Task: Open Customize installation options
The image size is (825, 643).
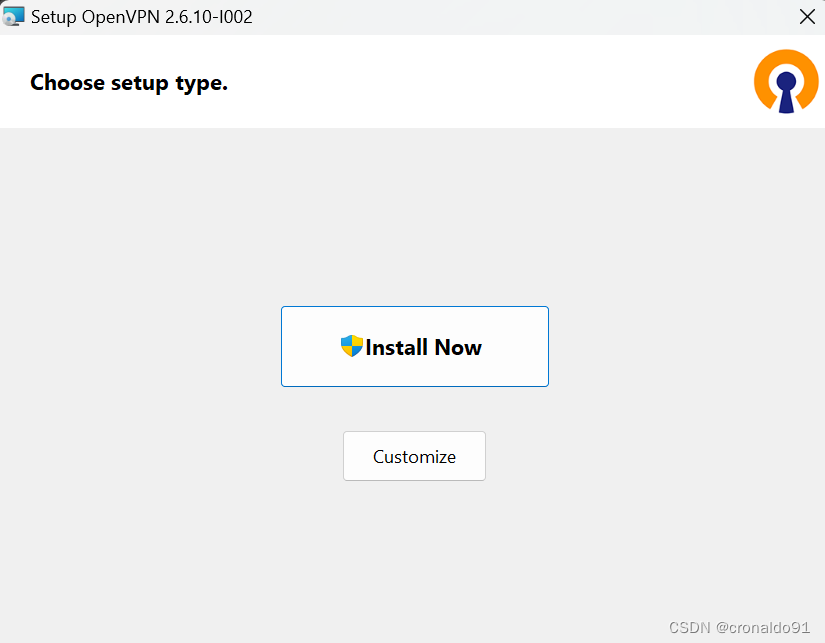Action: 414,456
